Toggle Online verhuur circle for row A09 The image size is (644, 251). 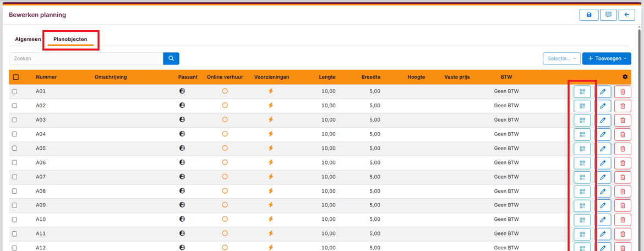click(x=225, y=205)
